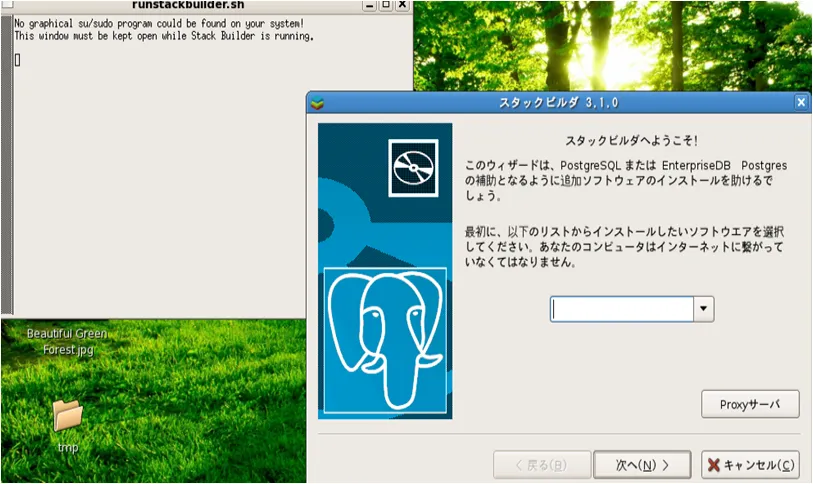Click the terminal cursor in runstackbuilder.sh
813x484 pixels.
(x=17, y=60)
